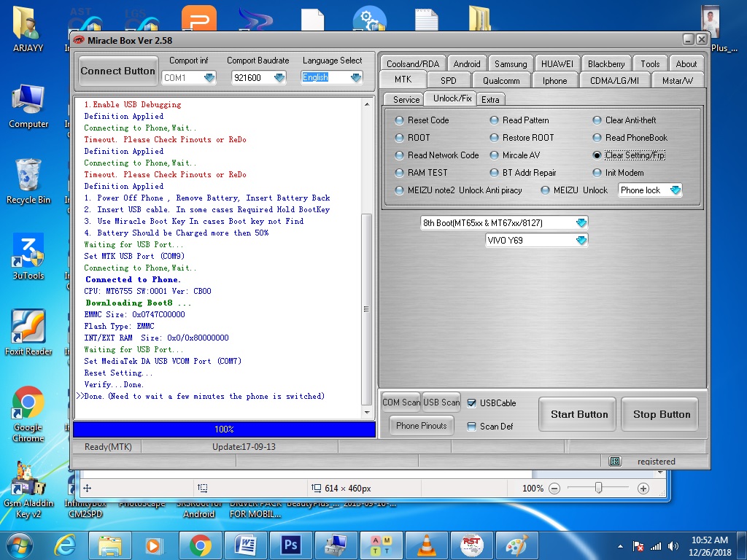This screenshot has height=560, width=747.
Task: Select the RAM TEST radio option
Action: click(x=399, y=173)
